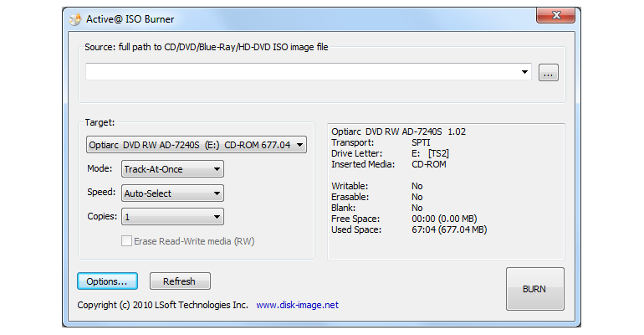The height and width of the screenshot is (335, 644).
Task: Click the Refresh button
Action: pyautogui.click(x=180, y=281)
